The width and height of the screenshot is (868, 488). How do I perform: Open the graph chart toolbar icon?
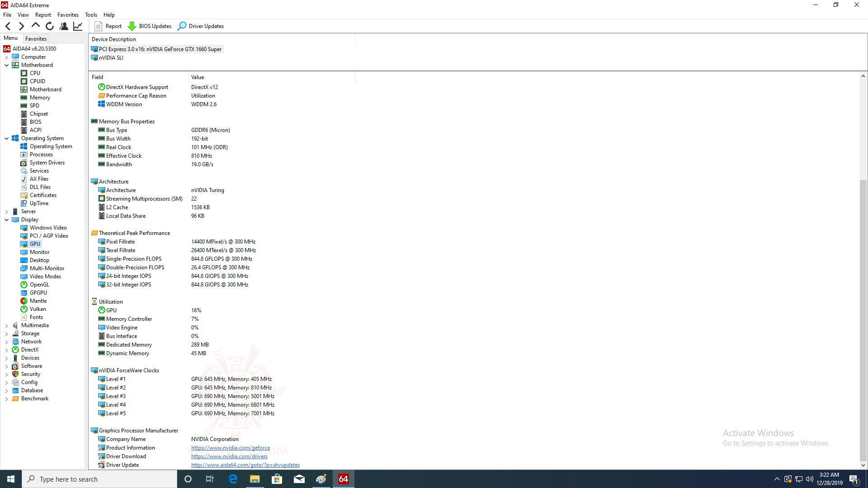[x=78, y=26]
